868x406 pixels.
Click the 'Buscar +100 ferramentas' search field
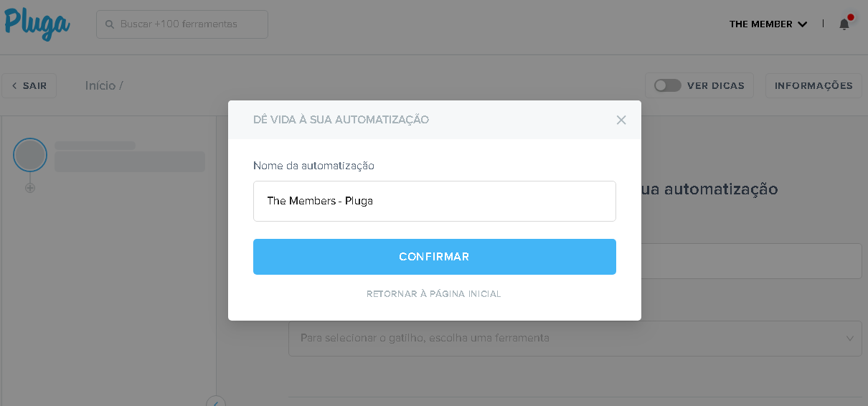point(182,24)
